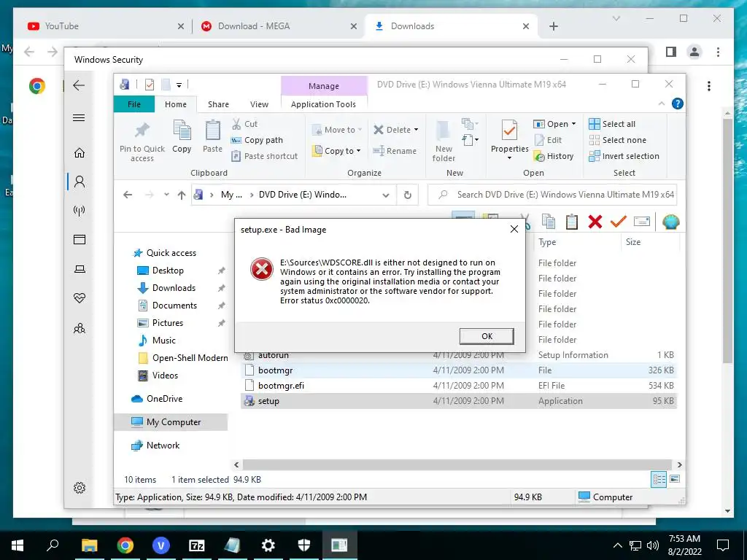
Task: Switch to the Share ribbon tab
Action: 218,104
